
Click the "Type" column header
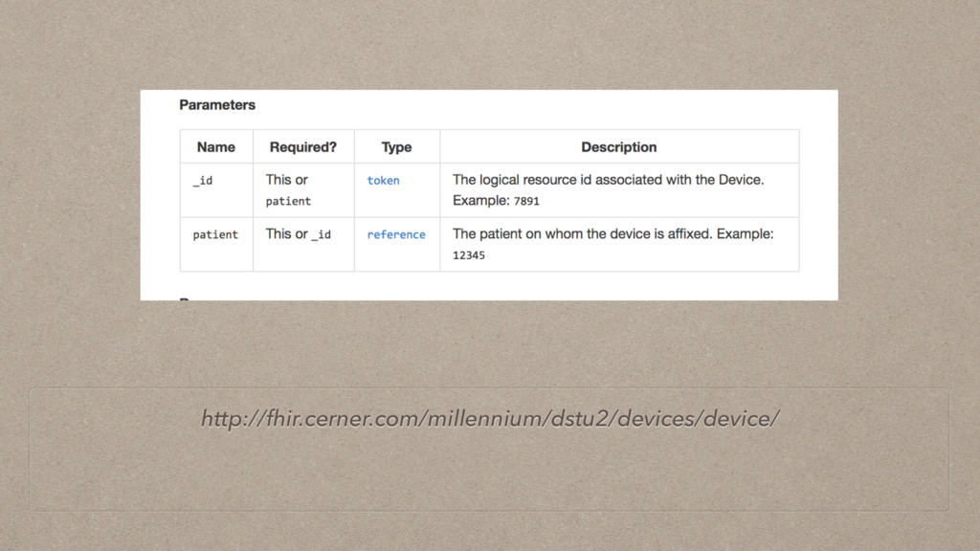point(396,147)
